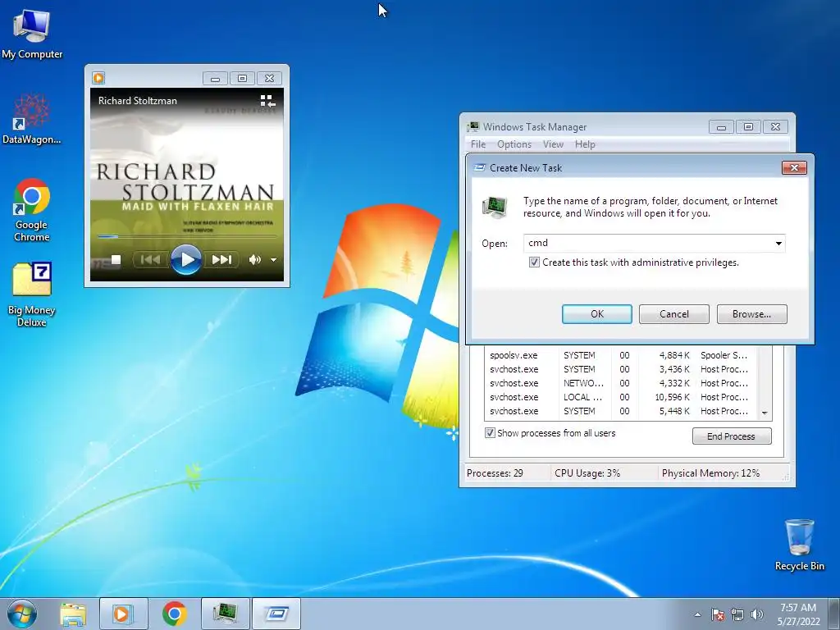Viewport: 840px width, 630px height.
Task: Open Task Manager Help menu
Action: point(585,144)
